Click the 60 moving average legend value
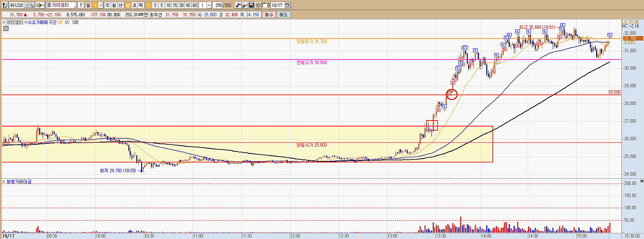Screen dimensions: 644x239 tap(67, 22)
